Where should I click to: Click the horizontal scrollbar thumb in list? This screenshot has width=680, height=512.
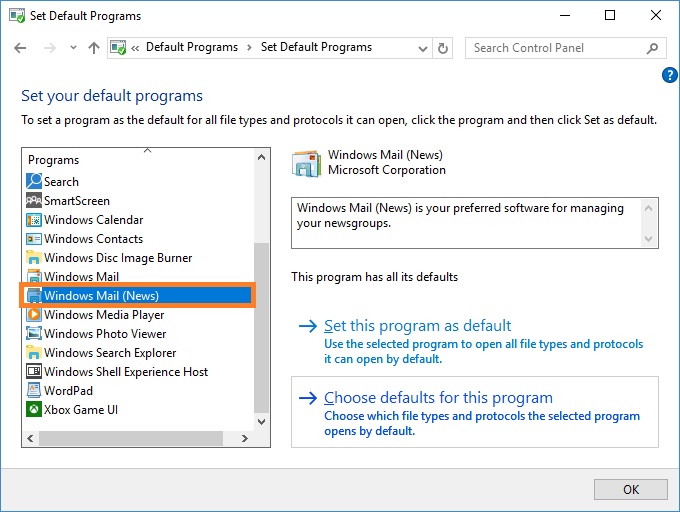pos(131,438)
